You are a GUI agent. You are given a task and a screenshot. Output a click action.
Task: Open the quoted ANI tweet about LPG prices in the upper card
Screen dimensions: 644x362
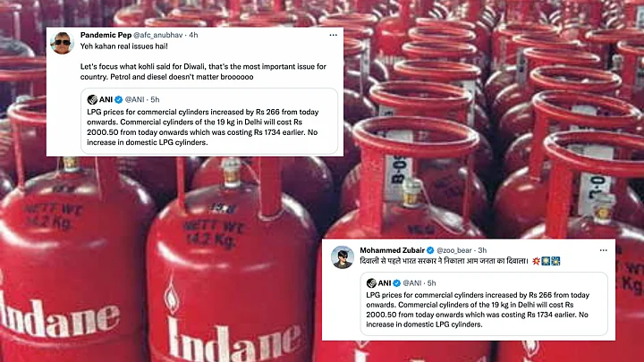pos(209,121)
